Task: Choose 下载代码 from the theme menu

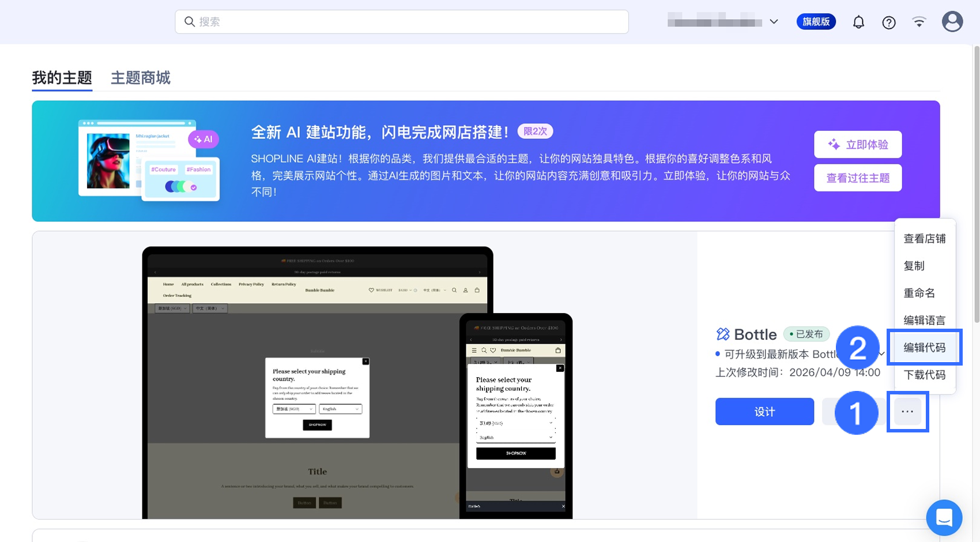Action: (924, 375)
